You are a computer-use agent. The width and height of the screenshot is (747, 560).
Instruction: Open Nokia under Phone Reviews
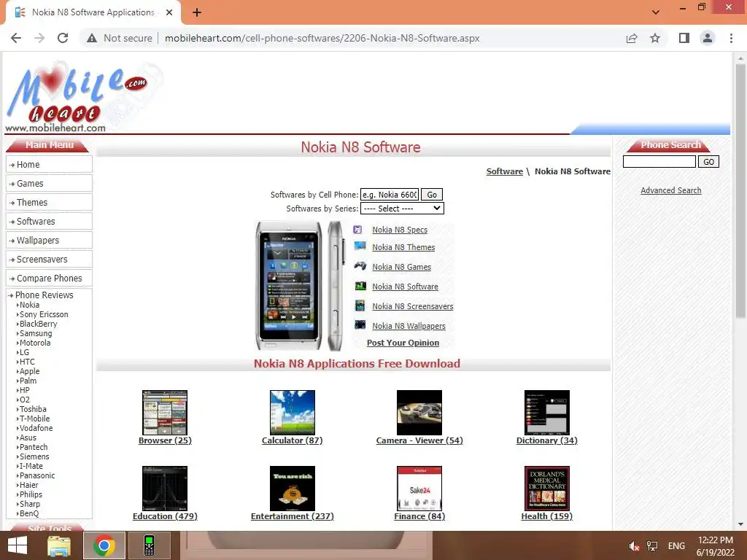[29, 306]
